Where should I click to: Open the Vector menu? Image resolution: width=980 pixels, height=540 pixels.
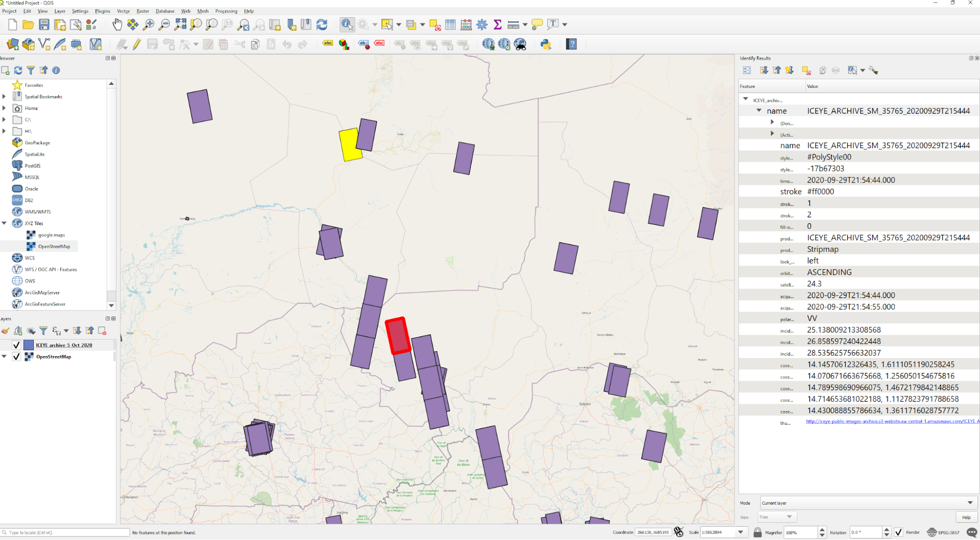[x=124, y=11]
